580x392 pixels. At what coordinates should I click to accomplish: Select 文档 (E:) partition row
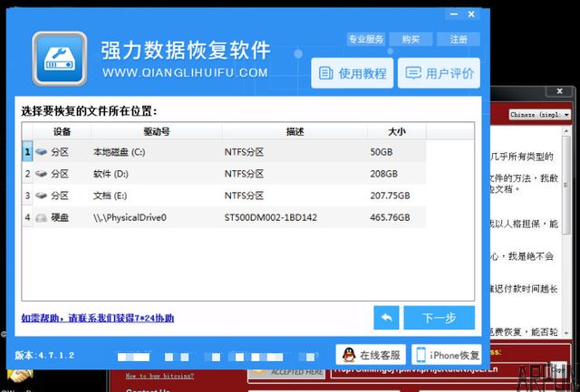pyautogui.click(x=224, y=195)
